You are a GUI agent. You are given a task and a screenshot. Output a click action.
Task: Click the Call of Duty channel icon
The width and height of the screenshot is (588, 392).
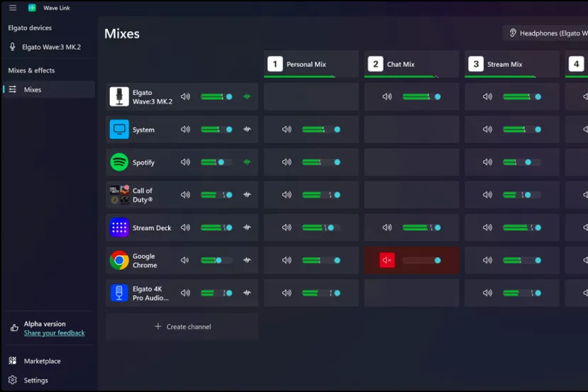(x=119, y=195)
